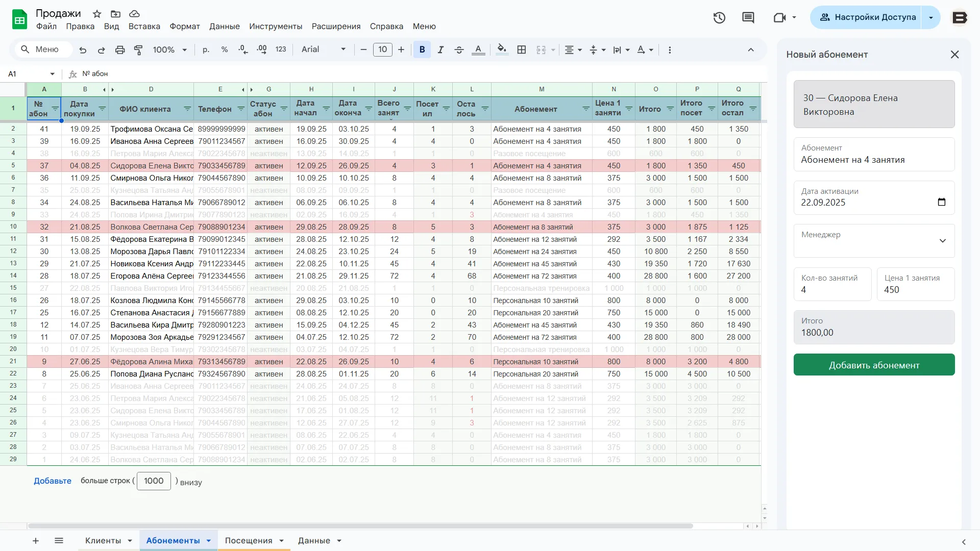This screenshot has width=980, height=551.
Task: Toggle bold formatting
Action: click(x=422, y=49)
